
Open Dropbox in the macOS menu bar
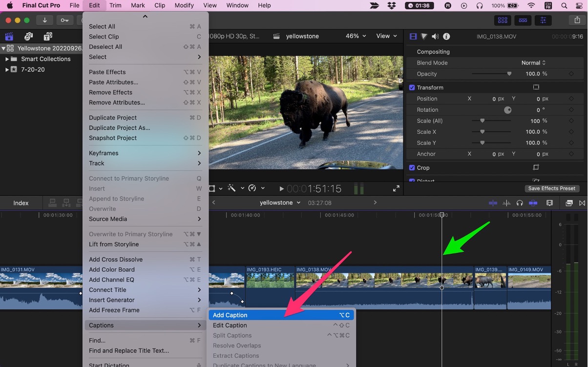pyautogui.click(x=392, y=5)
